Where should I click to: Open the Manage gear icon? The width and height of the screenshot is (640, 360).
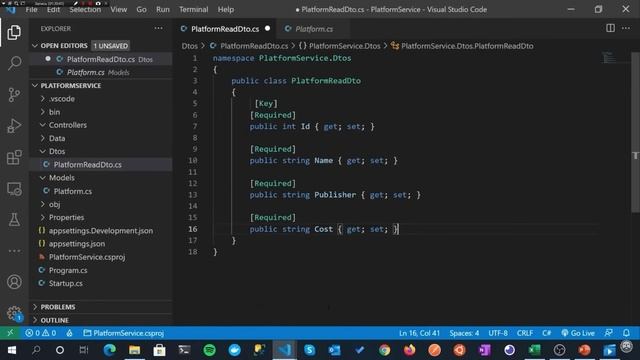point(14,313)
